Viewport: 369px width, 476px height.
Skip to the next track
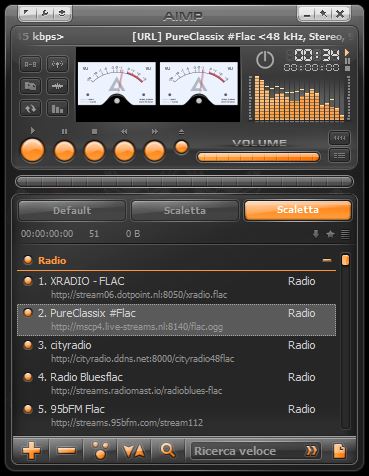pyautogui.click(x=154, y=151)
